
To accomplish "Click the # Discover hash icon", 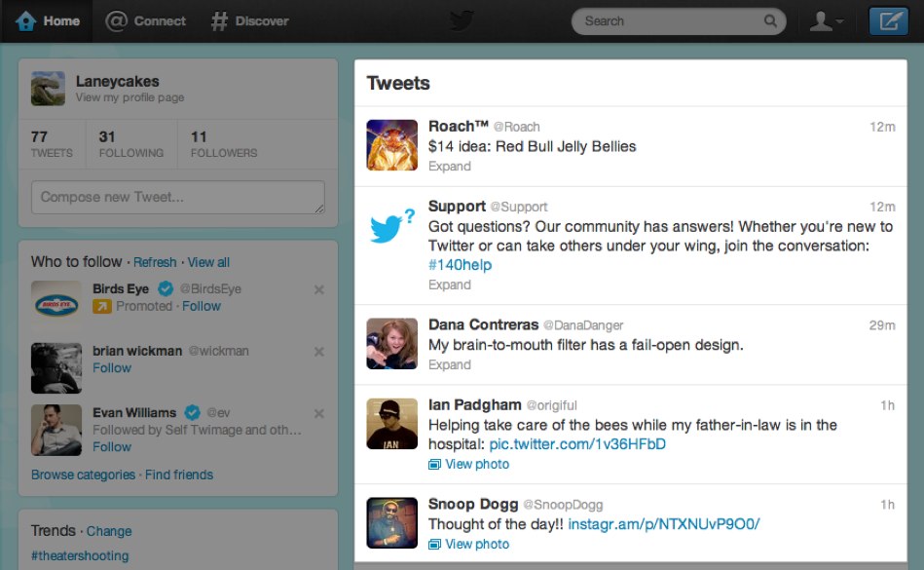I will coord(219,21).
